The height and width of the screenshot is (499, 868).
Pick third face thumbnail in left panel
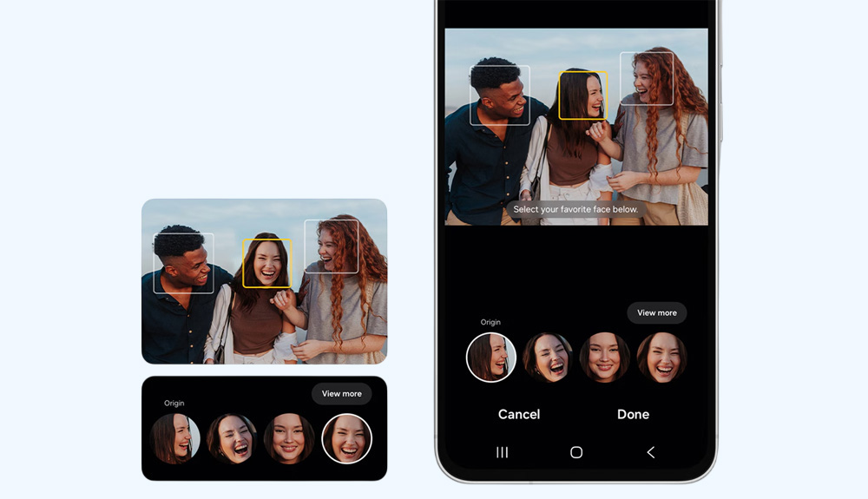pos(289,439)
